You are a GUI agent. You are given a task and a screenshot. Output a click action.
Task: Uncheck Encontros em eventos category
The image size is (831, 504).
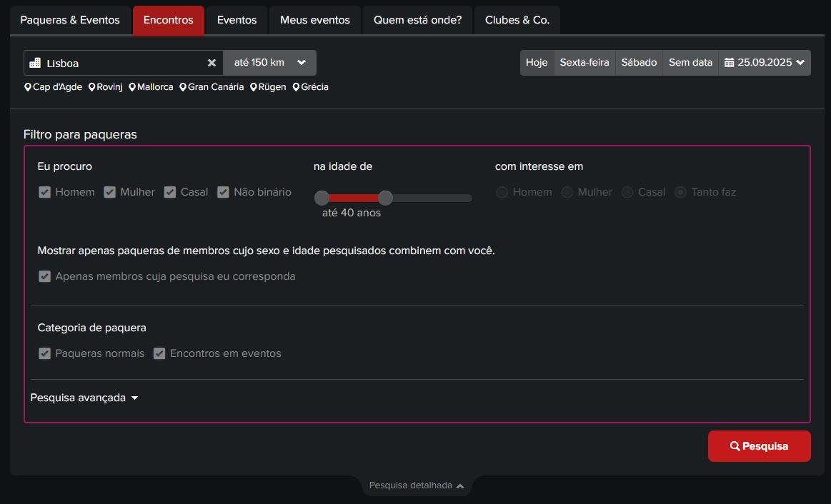pyautogui.click(x=159, y=353)
